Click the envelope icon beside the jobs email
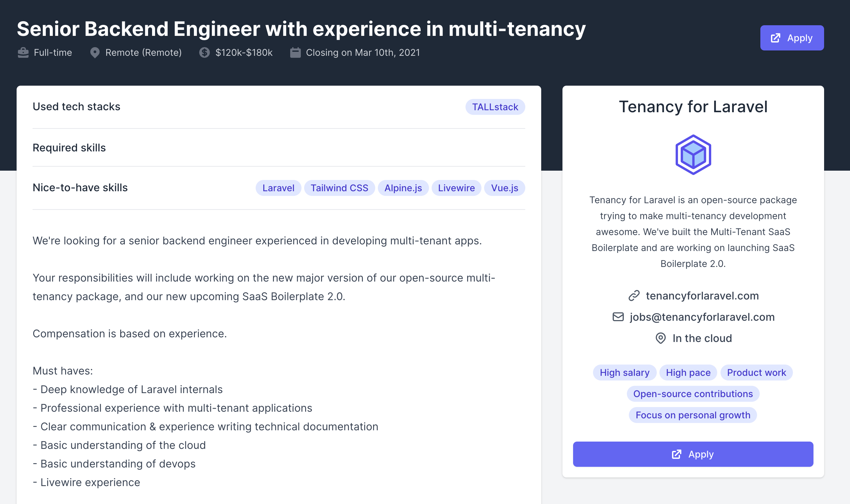Image resolution: width=850 pixels, height=504 pixels. 618,317
